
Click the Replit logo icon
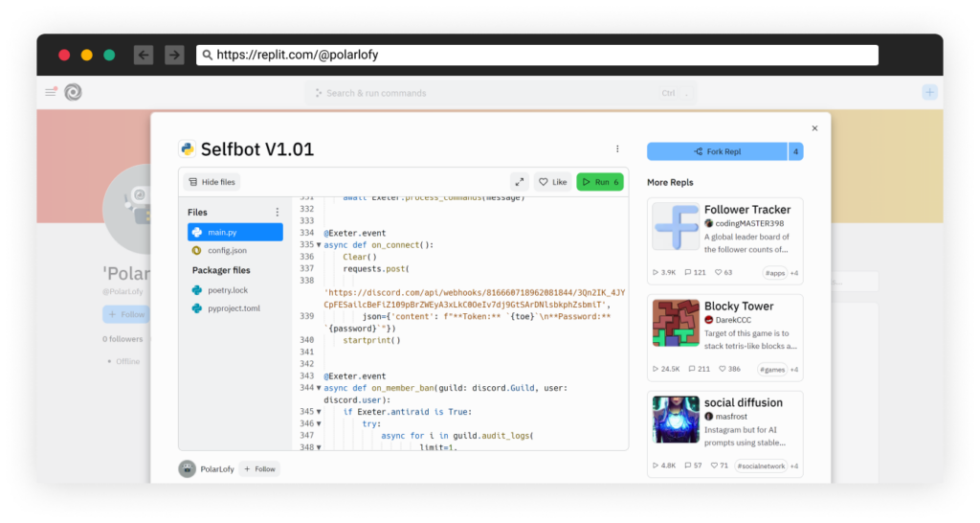[x=73, y=93]
